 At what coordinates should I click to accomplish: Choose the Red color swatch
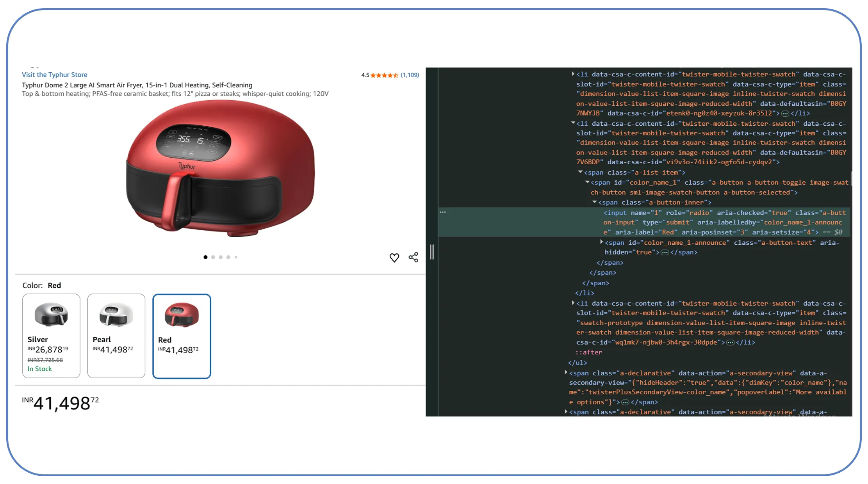[182, 336]
